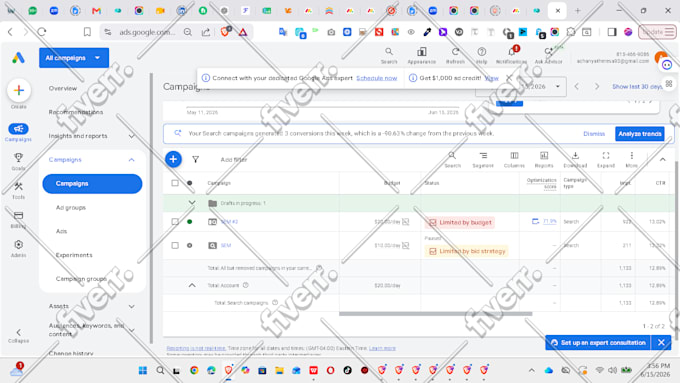This screenshot has height=383, width=680.
Task: Open Experiments in navigation
Action: (x=74, y=255)
